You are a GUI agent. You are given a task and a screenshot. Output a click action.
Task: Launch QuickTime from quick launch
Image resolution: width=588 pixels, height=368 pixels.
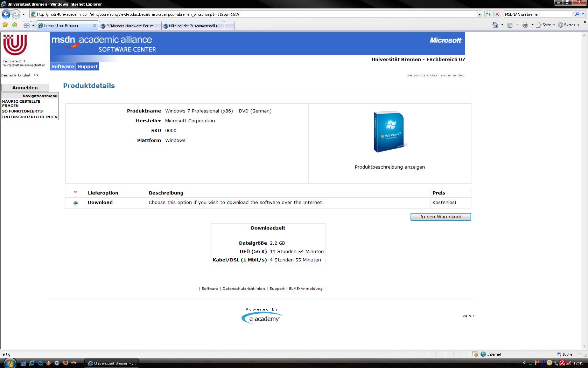coord(40,363)
